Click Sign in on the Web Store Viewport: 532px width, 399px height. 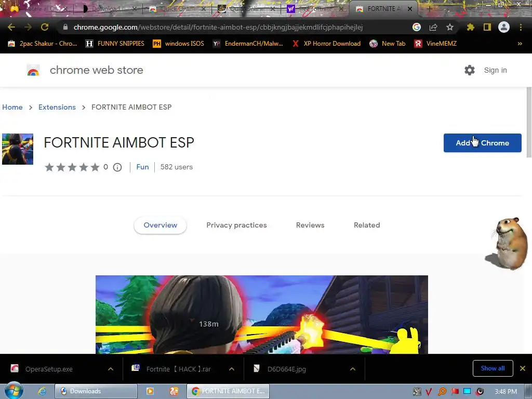[x=495, y=70]
